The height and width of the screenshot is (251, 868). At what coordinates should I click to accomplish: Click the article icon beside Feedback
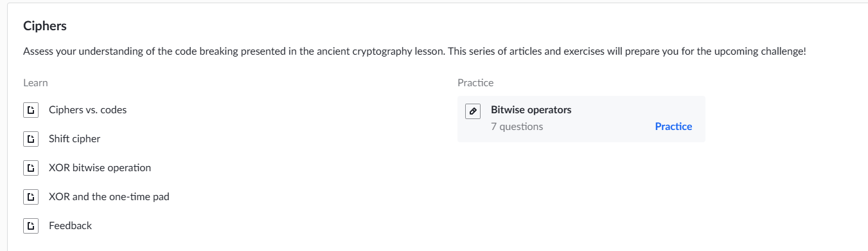click(30, 226)
